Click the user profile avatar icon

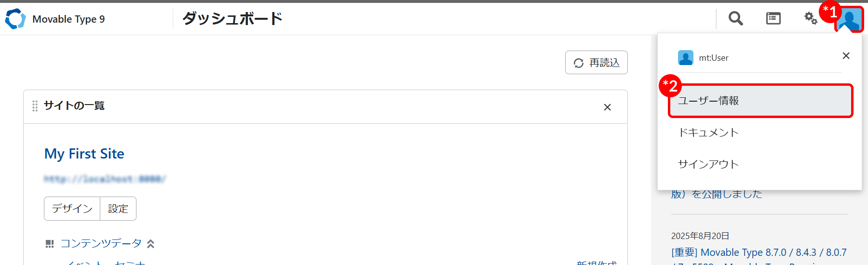[x=849, y=20]
